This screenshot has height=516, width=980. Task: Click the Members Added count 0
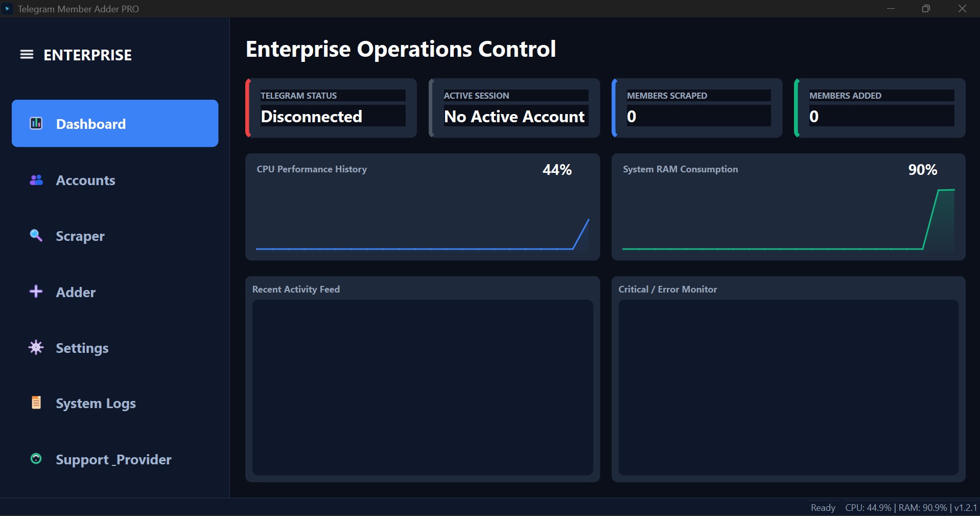click(814, 116)
